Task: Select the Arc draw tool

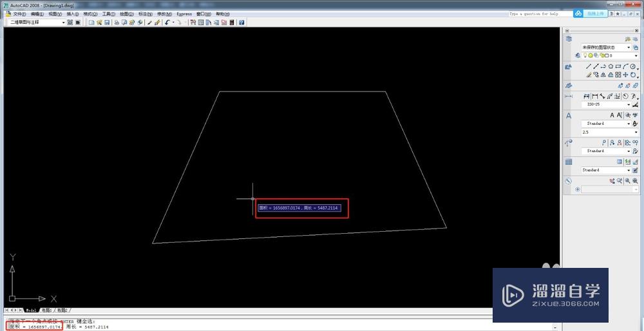Action: [x=625, y=66]
